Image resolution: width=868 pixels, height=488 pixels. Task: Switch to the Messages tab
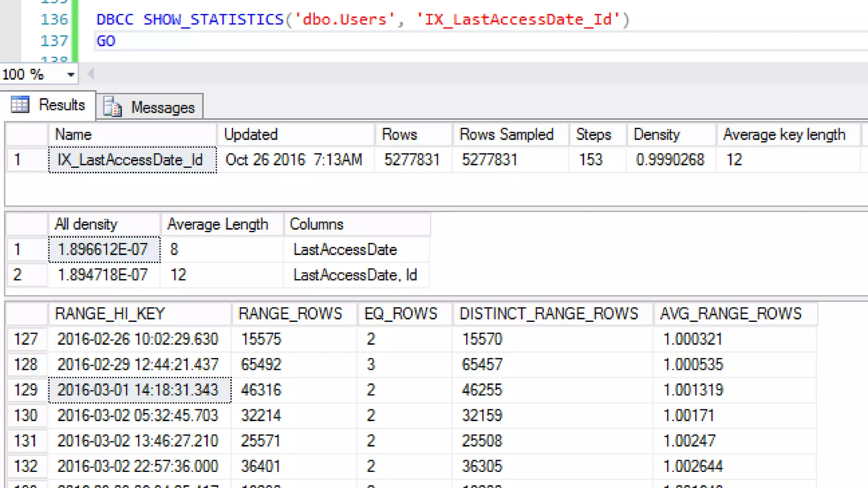[x=162, y=108]
